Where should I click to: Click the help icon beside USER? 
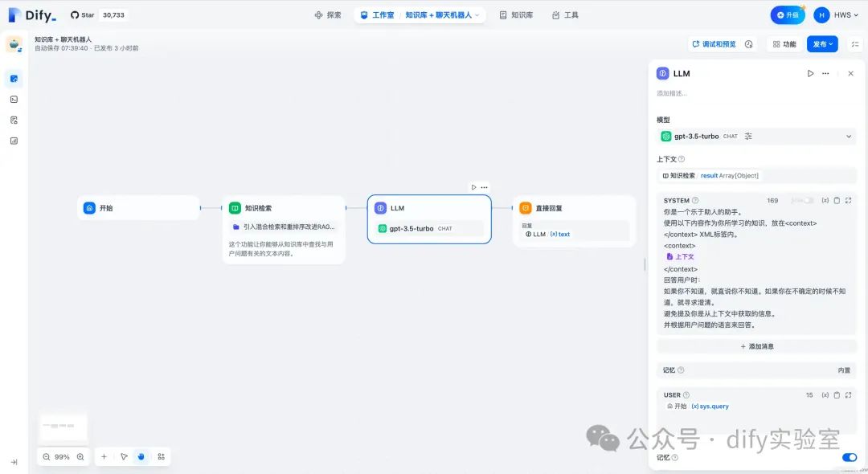[x=686, y=395]
